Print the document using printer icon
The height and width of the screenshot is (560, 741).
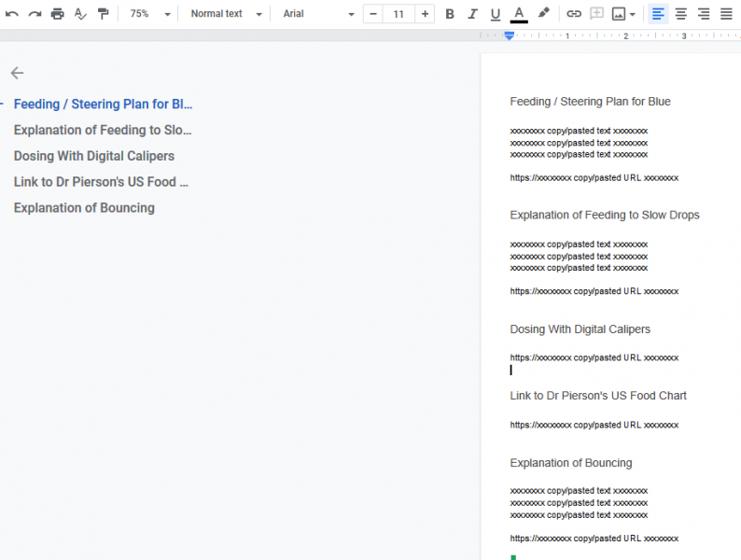pyautogui.click(x=58, y=14)
